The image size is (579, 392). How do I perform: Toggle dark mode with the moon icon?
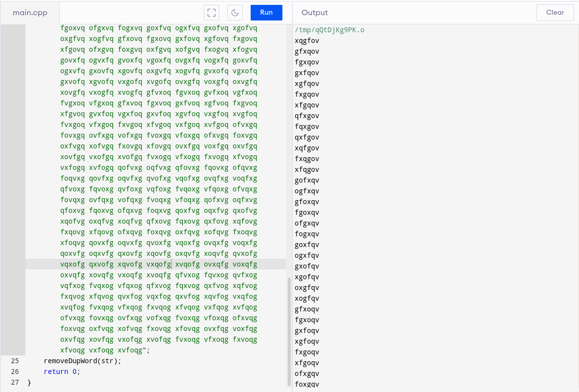click(235, 13)
